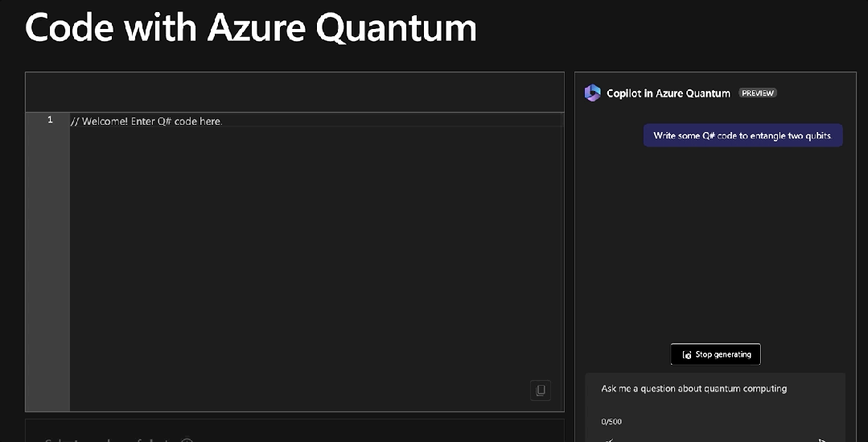This screenshot has width=868, height=442.
Task: Click the Copilot in Azure Quantum logo
Action: (592, 93)
